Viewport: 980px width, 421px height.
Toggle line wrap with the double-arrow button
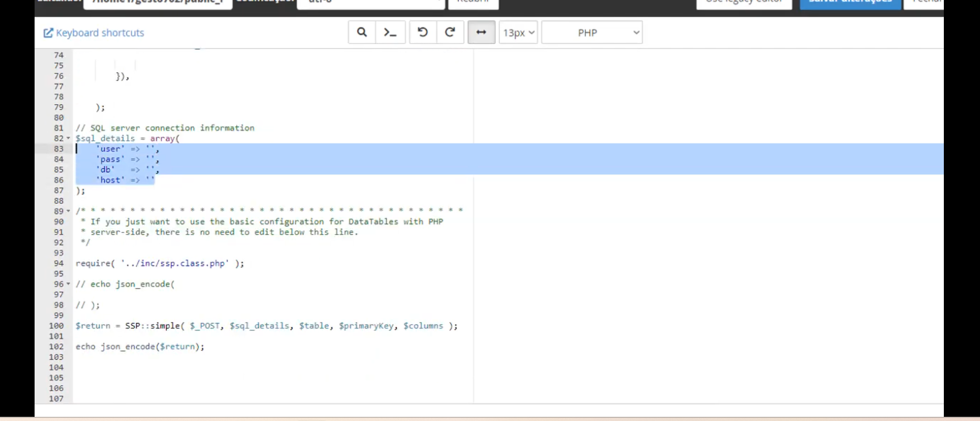[481, 32]
